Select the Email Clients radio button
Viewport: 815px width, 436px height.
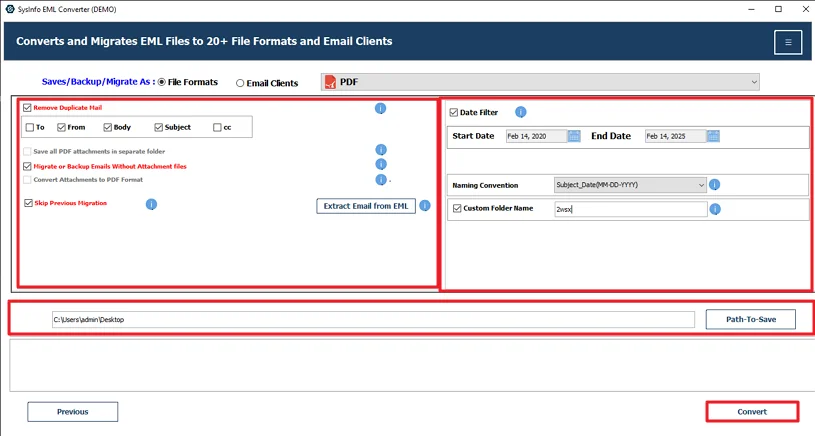pos(240,83)
